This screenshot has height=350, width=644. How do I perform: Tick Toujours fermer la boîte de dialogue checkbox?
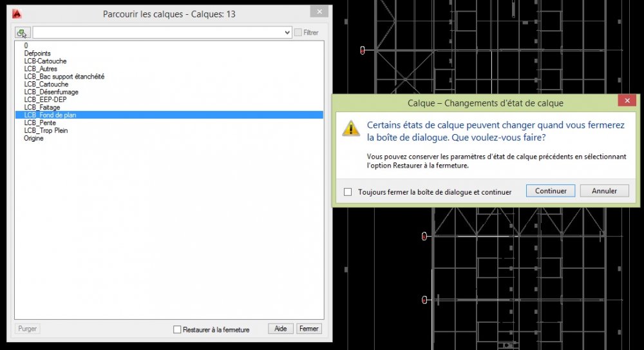pyautogui.click(x=348, y=192)
